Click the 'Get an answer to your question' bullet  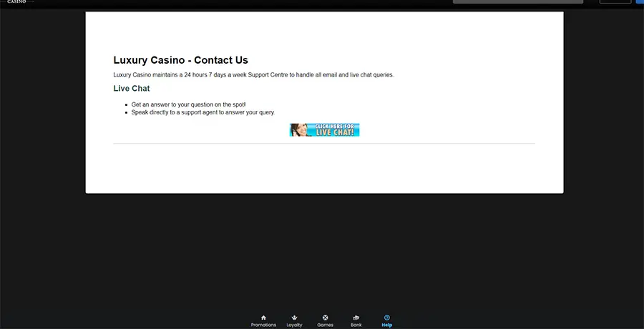(188, 104)
